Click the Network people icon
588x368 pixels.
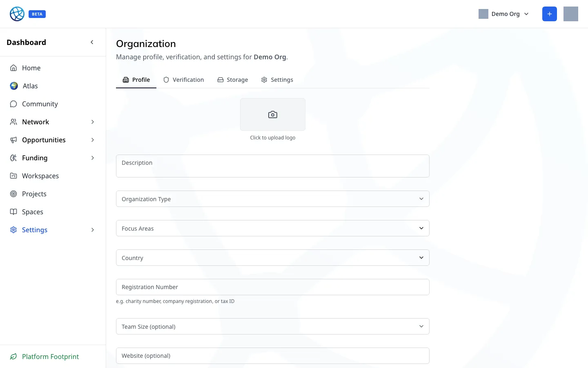click(x=13, y=122)
